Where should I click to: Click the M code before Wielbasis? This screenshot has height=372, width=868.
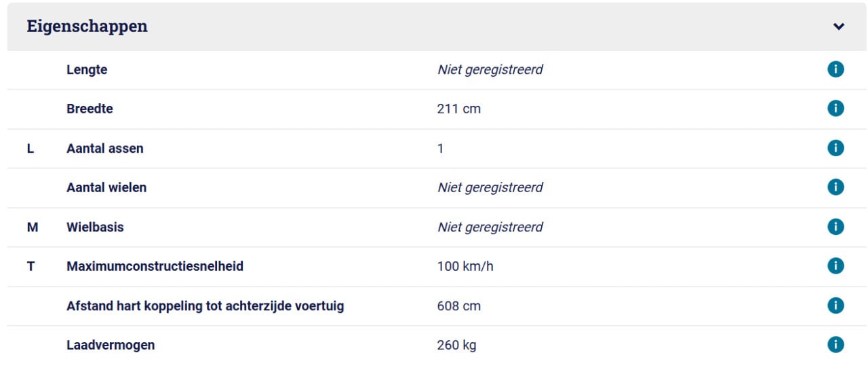click(32, 227)
